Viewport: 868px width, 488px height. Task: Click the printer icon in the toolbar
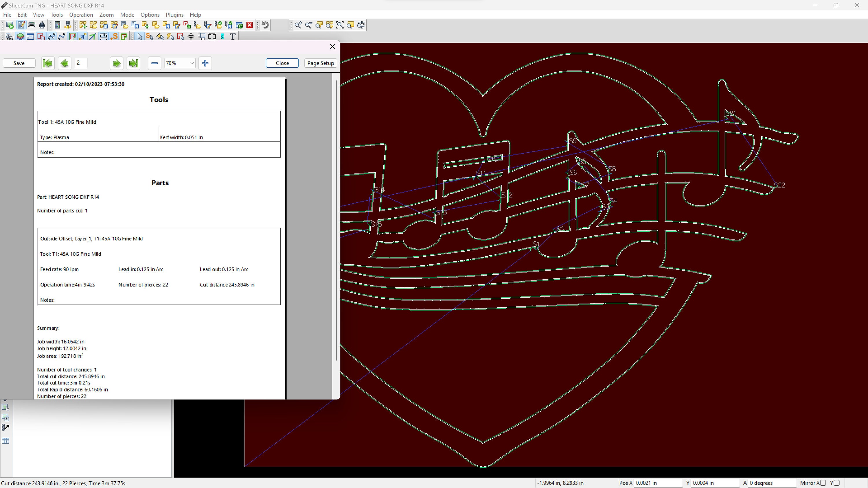pos(31,25)
